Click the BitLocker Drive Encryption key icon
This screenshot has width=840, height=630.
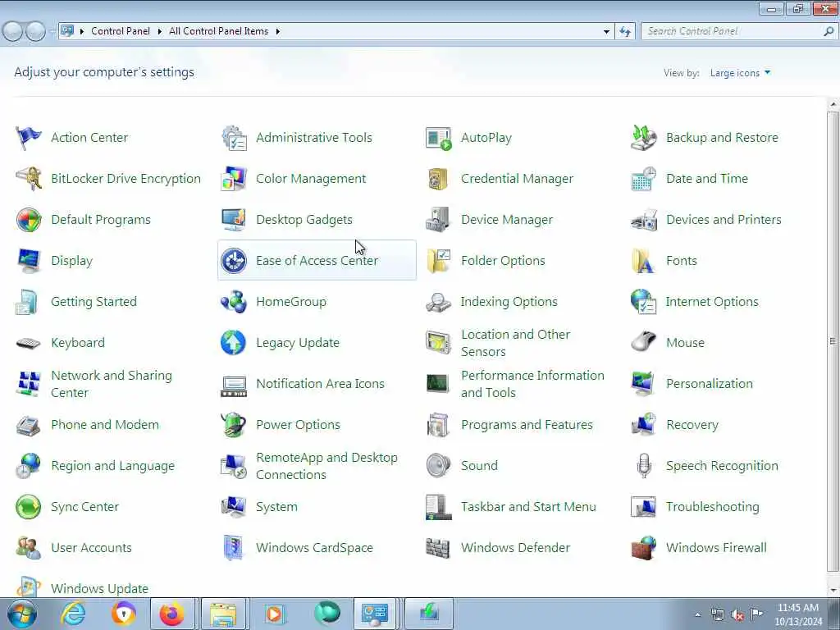[29, 178]
